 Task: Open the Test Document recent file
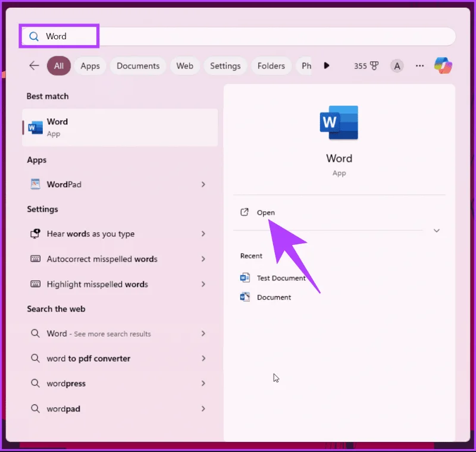[281, 278]
